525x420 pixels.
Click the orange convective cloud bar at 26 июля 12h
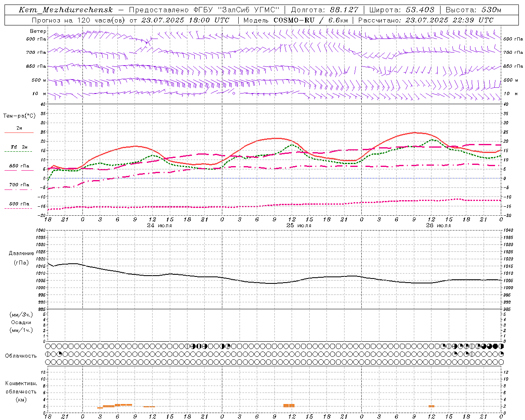(431, 406)
